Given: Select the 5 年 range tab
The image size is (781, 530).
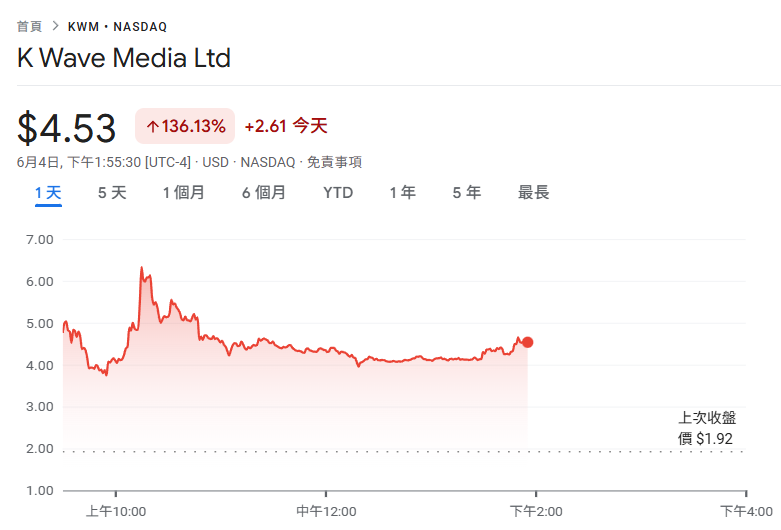Looking at the screenshot, I should pyautogui.click(x=467, y=193).
